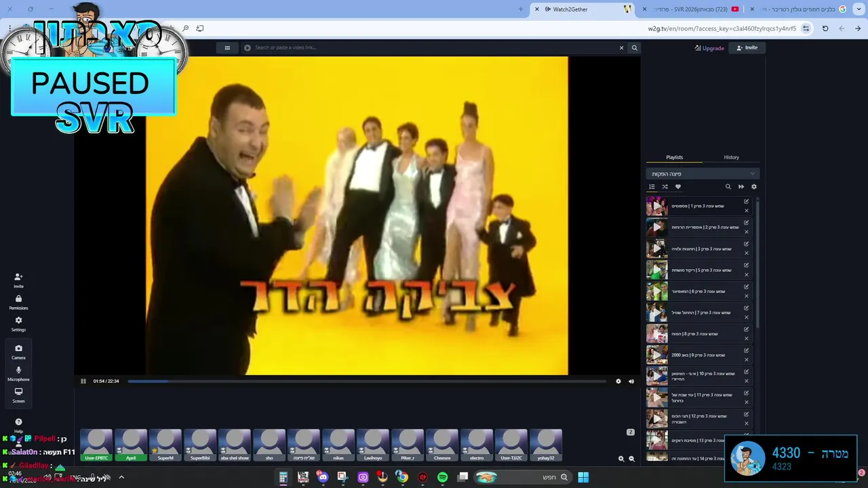Edit playlist entry for episode 5
Viewport: 868px width, 488px height.
pos(747,265)
